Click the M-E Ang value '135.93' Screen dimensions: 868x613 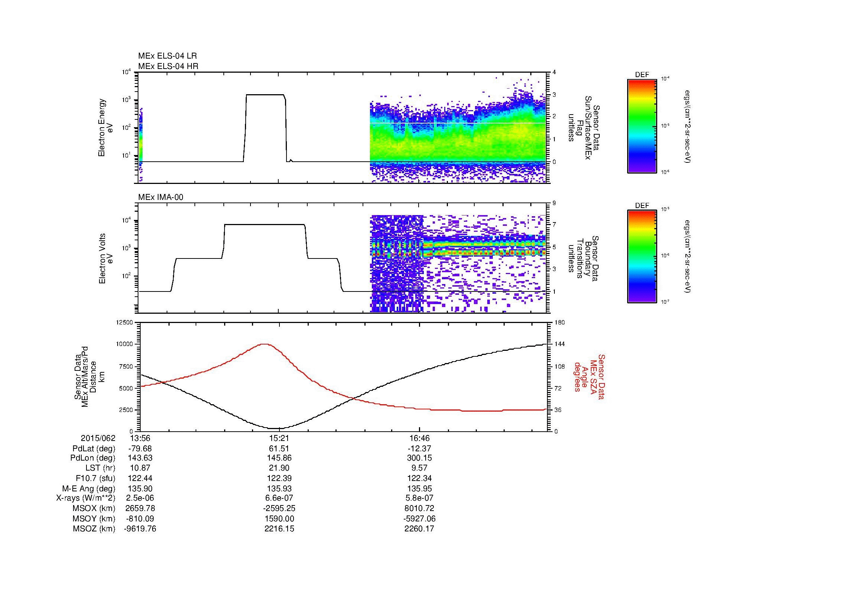[x=279, y=488]
